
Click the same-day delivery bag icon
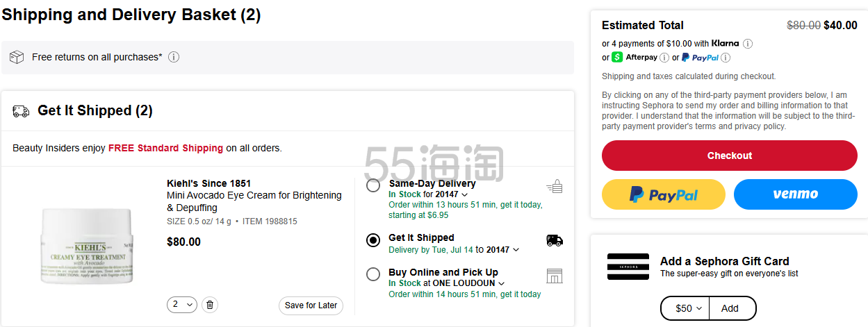tap(555, 186)
